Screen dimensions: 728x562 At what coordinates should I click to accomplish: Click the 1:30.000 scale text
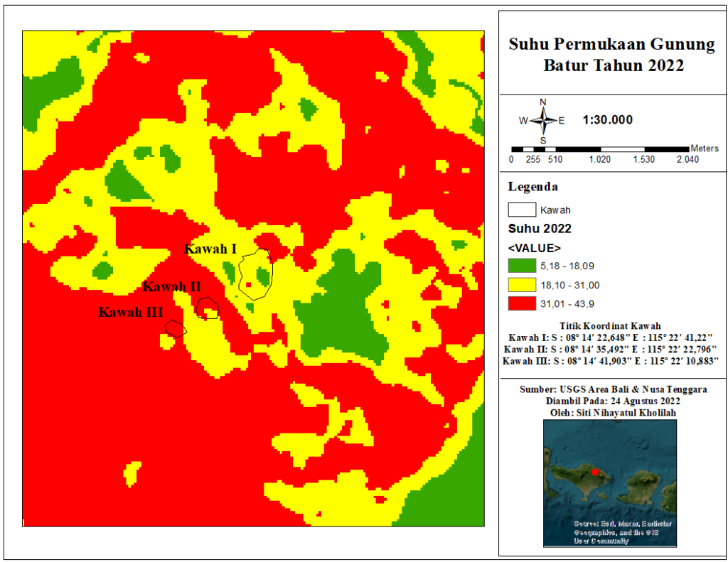(x=607, y=120)
